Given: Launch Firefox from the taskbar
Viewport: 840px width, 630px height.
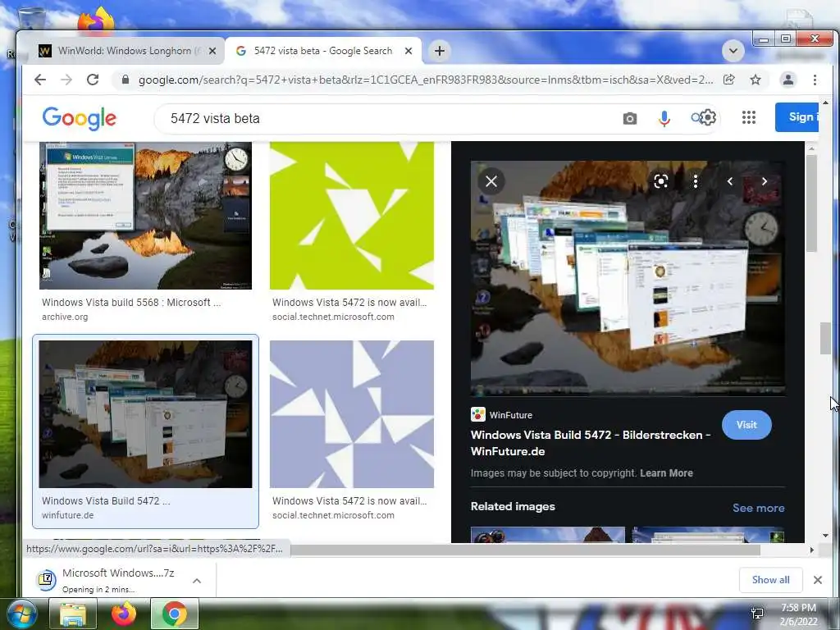Looking at the screenshot, I should click(x=124, y=614).
